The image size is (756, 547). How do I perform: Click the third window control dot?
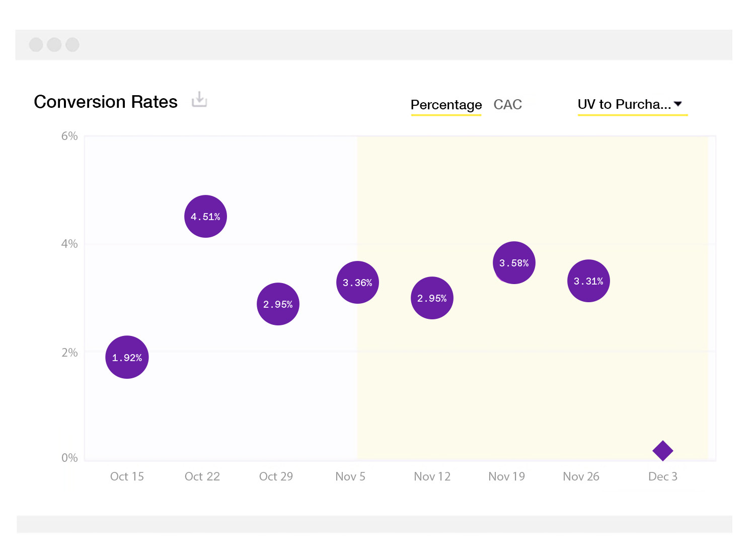[x=72, y=45]
